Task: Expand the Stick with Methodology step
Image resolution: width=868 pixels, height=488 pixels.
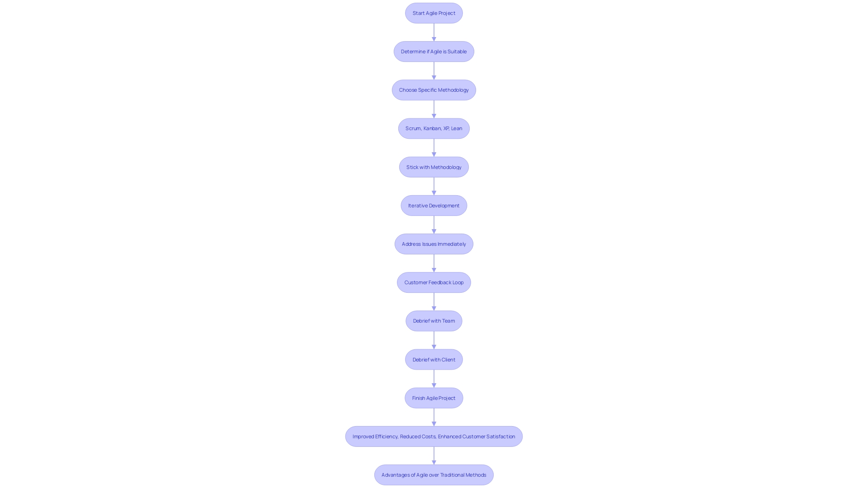Action: 434,167
